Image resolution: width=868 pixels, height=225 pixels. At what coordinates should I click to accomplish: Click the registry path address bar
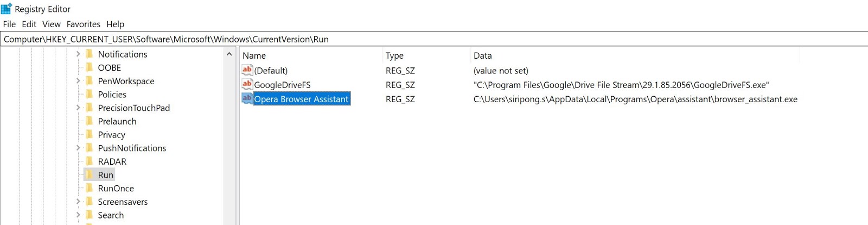pos(434,39)
